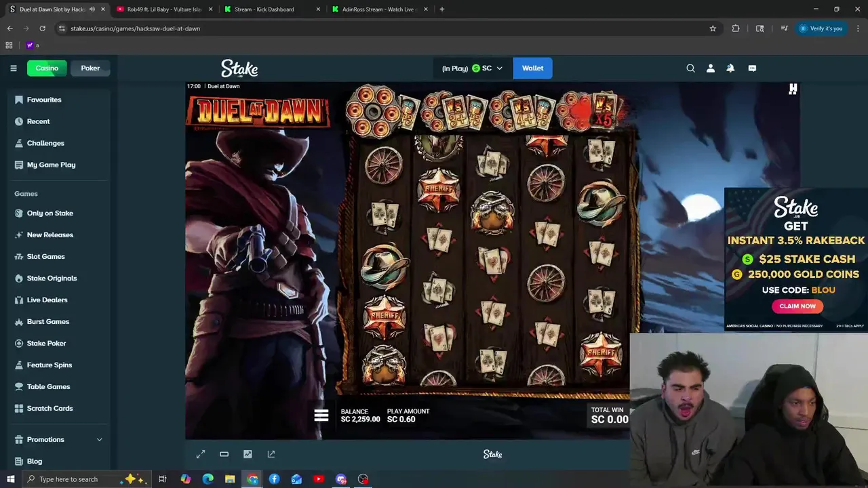Open the Blog link in the sidebar

(x=35, y=461)
